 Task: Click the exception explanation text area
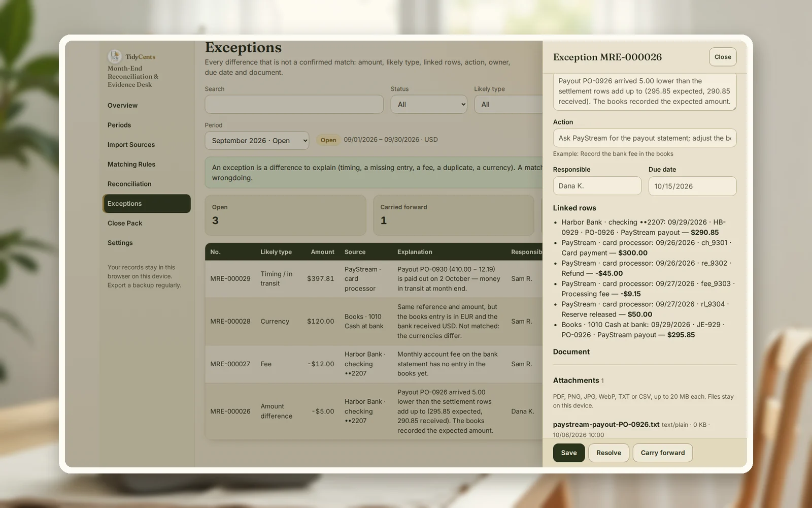pyautogui.click(x=645, y=92)
